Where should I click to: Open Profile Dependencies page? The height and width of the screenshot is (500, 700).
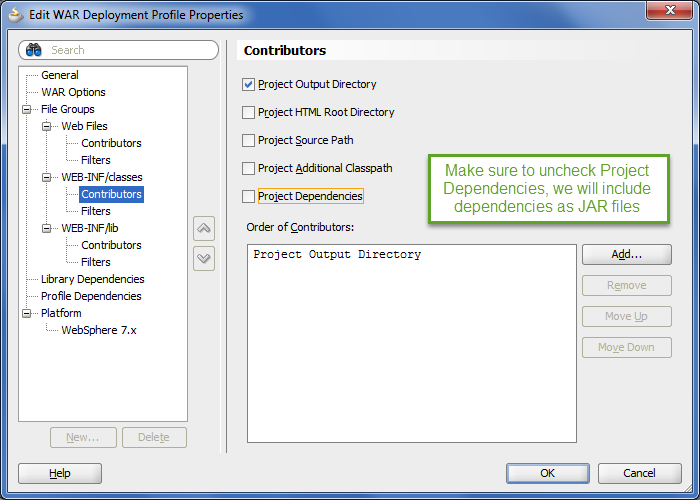click(x=91, y=296)
